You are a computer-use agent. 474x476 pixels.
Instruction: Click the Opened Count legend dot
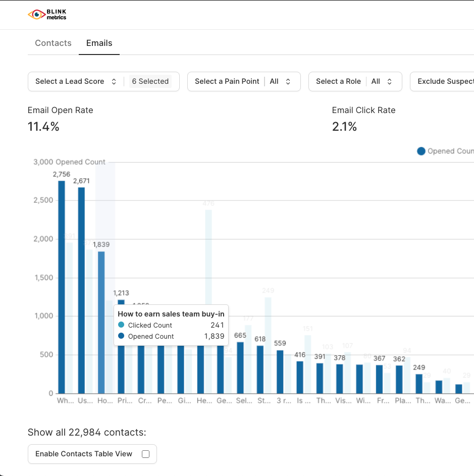pos(421,151)
